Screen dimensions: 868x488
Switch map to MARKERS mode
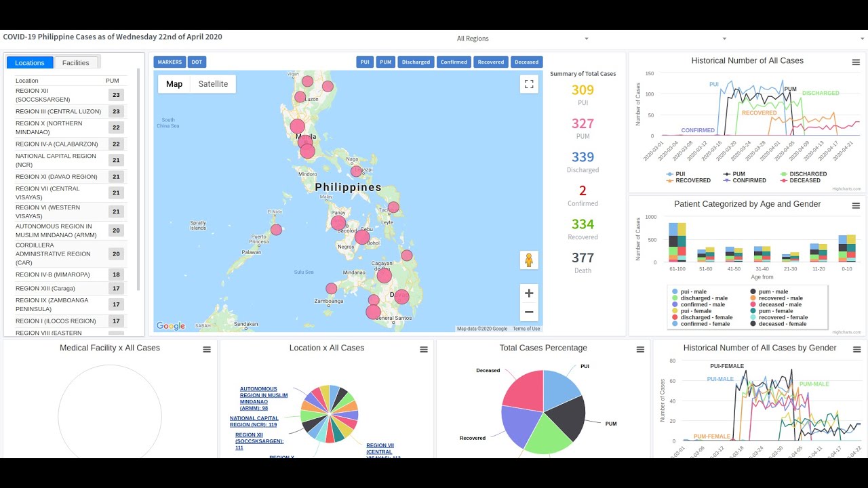point(170,62)
